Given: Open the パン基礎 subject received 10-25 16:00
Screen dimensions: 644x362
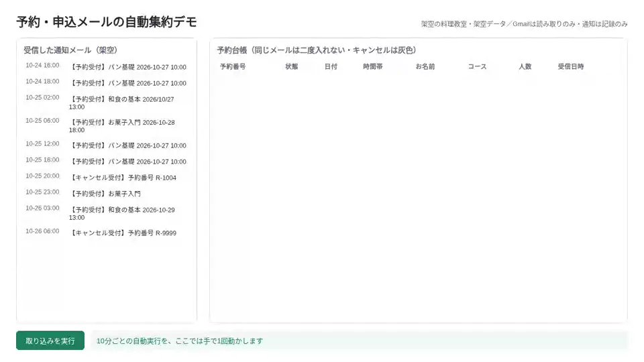Looking at the screenshot, I should [127, 162].
